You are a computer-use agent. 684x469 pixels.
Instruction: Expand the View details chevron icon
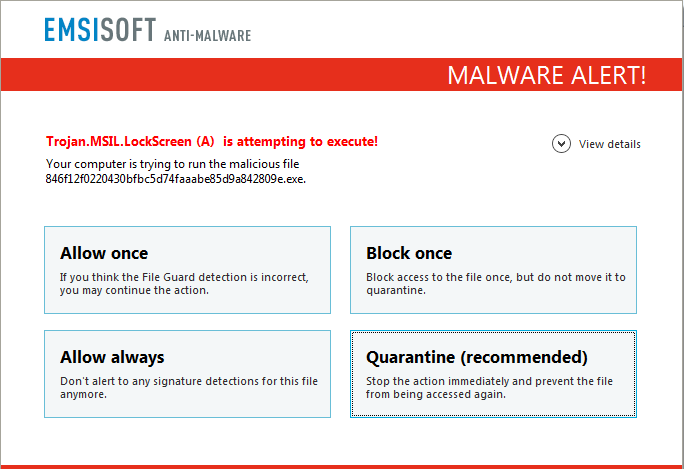[x=561, y=144]
